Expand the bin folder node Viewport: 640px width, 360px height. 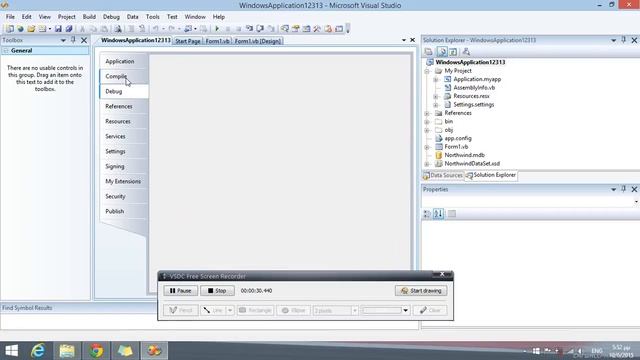tap(427, 122)
